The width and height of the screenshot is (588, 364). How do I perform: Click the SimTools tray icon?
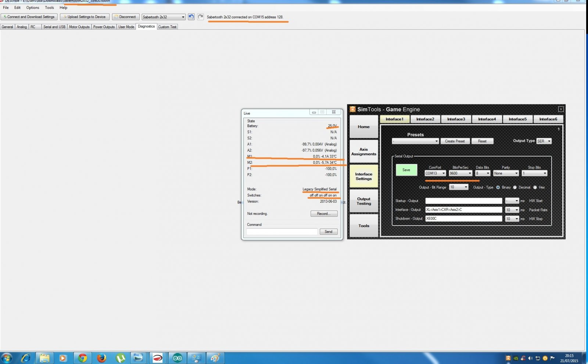point(508,358)
